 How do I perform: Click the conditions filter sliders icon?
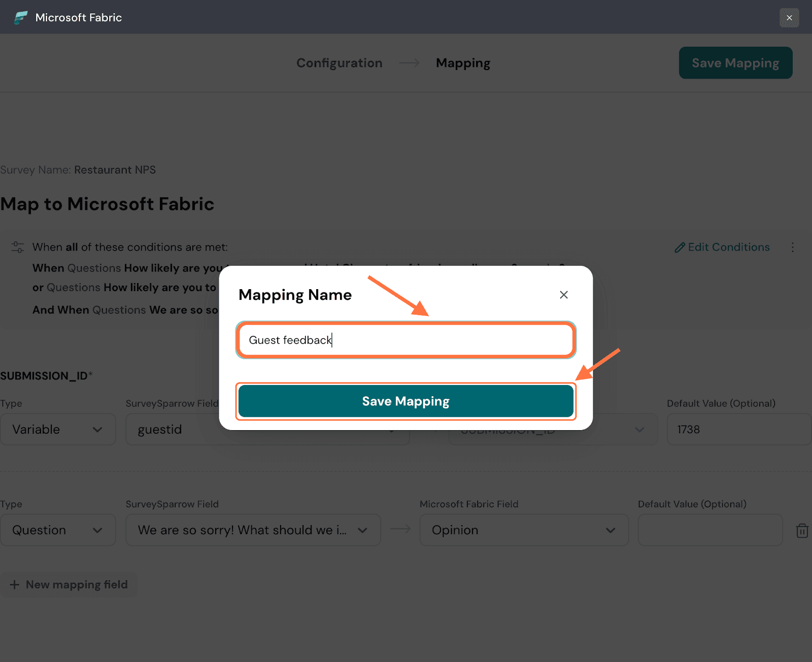pyautogui.click(x=18, y=247)
